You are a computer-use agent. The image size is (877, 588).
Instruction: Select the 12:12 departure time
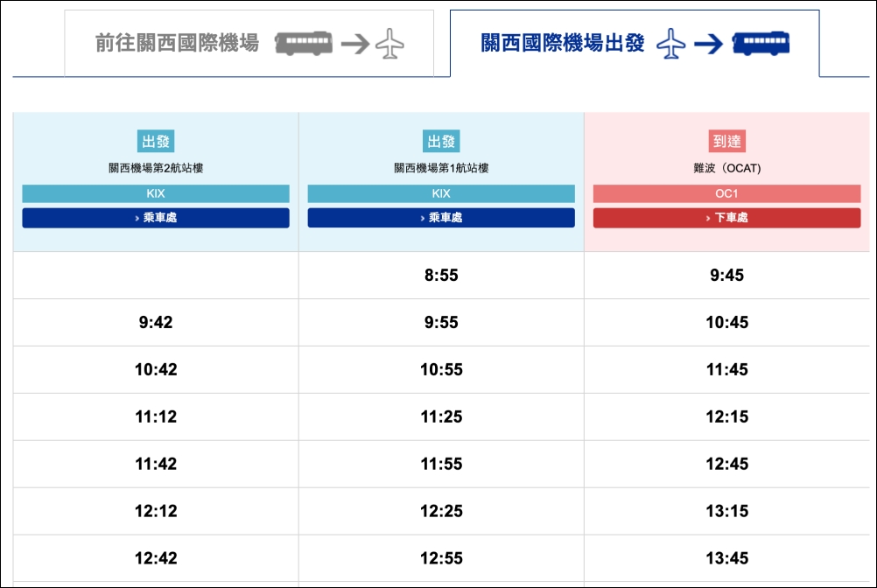[x=156, y=511]
